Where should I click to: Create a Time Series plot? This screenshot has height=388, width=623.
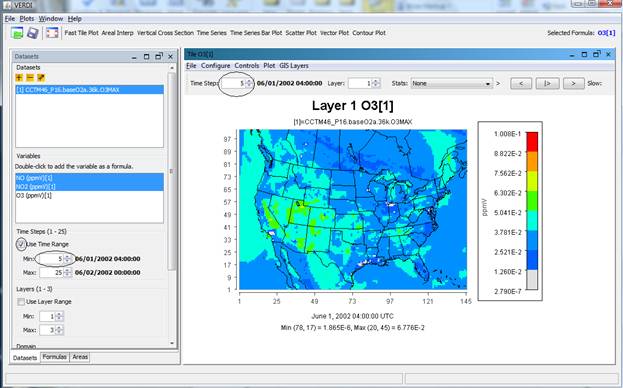211,33
